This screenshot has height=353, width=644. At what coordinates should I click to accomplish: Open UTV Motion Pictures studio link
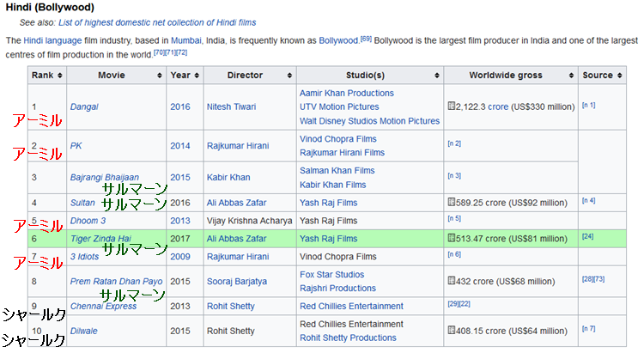[x=339, y=107]
